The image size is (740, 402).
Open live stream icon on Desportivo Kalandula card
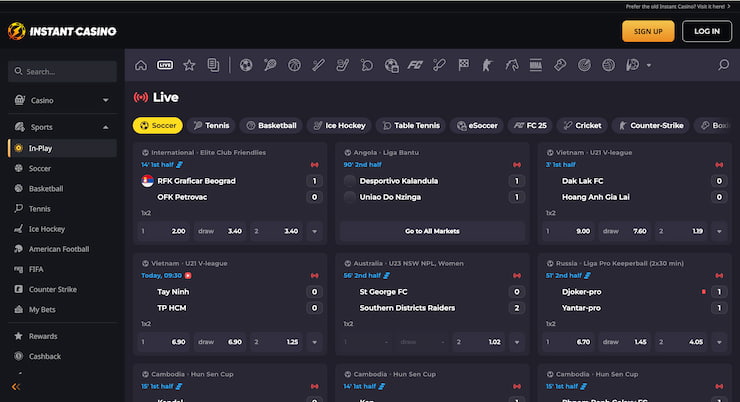[x=517, y=165]
